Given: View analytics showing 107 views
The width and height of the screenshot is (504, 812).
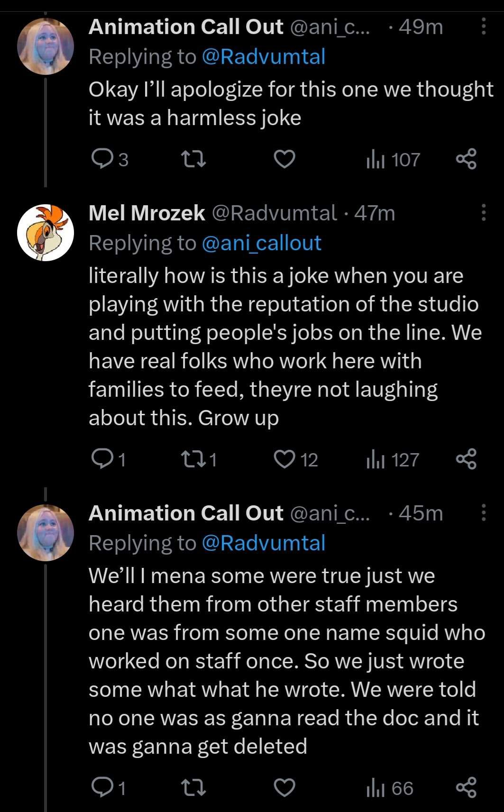Looking at the screenshot, I should tap(393, 160).
